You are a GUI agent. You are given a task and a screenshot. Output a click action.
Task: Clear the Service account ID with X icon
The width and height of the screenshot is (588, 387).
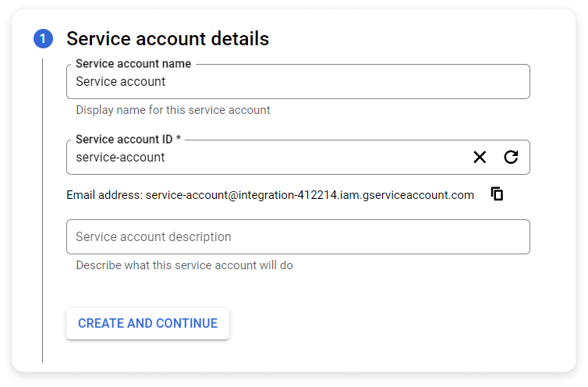pos(480,158)
